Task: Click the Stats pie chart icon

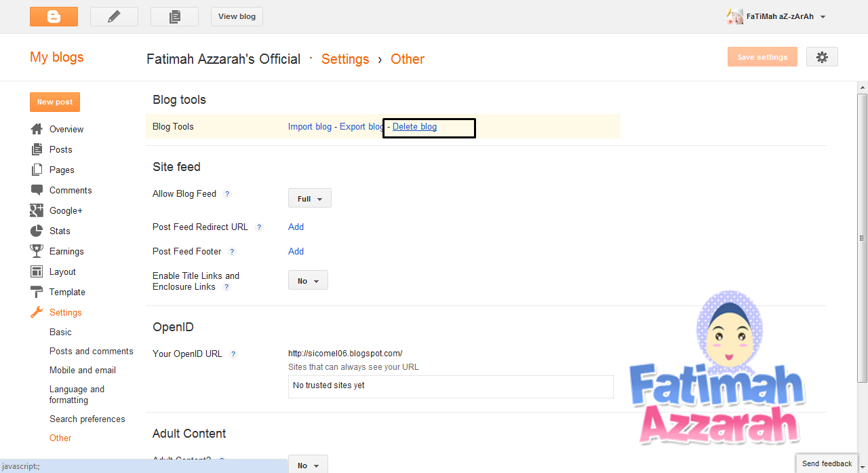Action: pos(37,231)
